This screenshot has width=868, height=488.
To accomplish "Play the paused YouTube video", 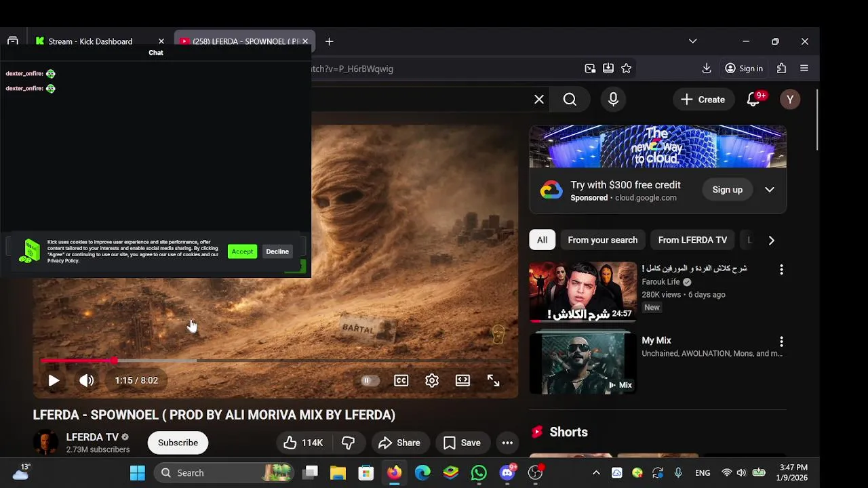I will point(54,380).
